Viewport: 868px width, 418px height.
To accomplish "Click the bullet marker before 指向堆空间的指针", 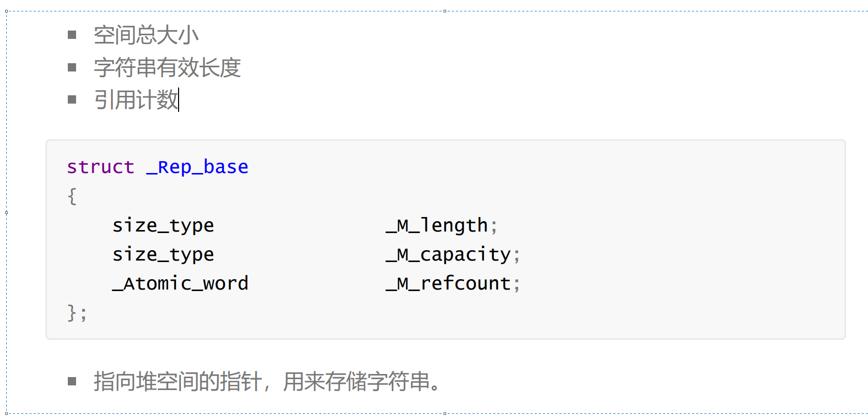I will (x=72, y=382).
